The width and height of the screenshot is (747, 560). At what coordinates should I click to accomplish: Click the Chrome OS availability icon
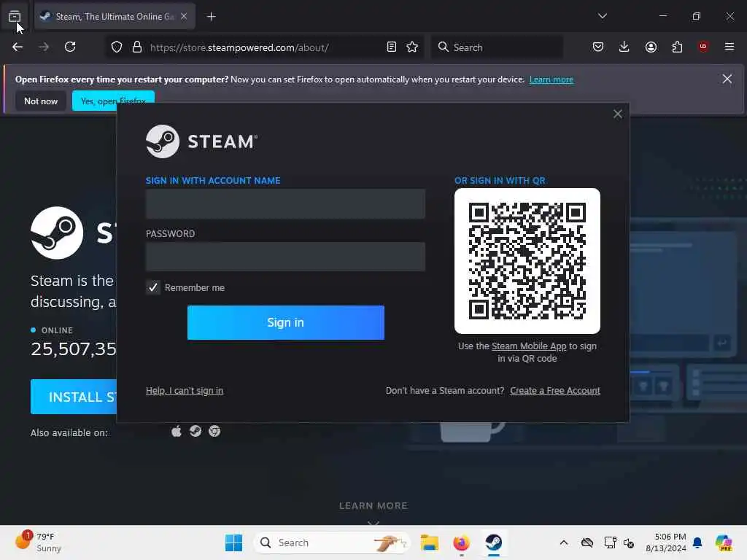coord(214,432)
